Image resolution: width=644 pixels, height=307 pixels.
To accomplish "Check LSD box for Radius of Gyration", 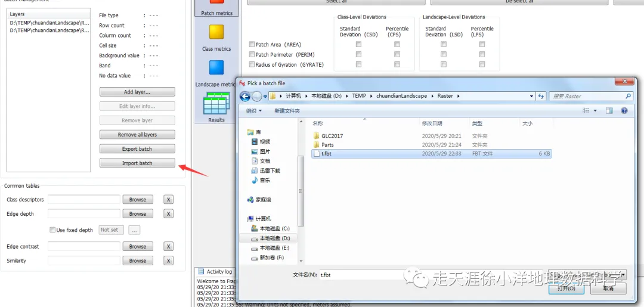I will point(444,64).
